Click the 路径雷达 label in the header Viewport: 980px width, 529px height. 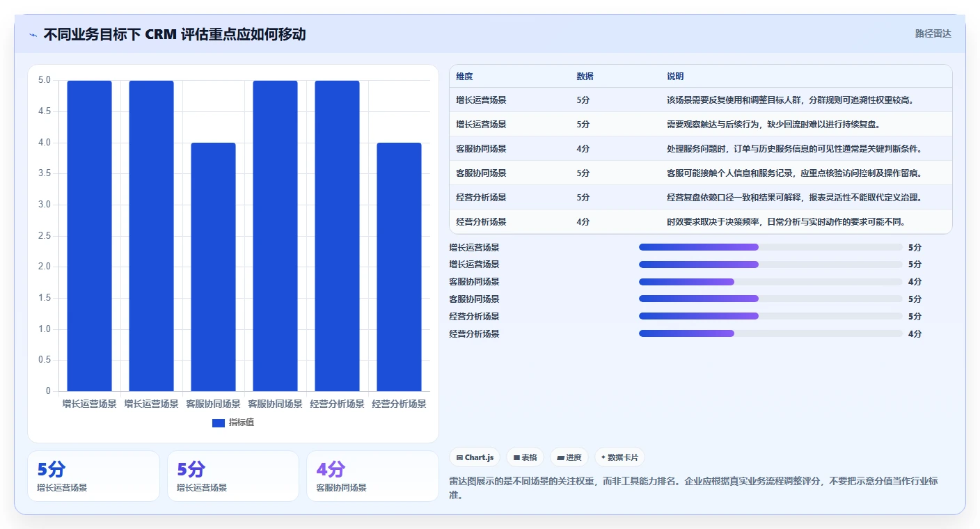[x=933, y=33]
